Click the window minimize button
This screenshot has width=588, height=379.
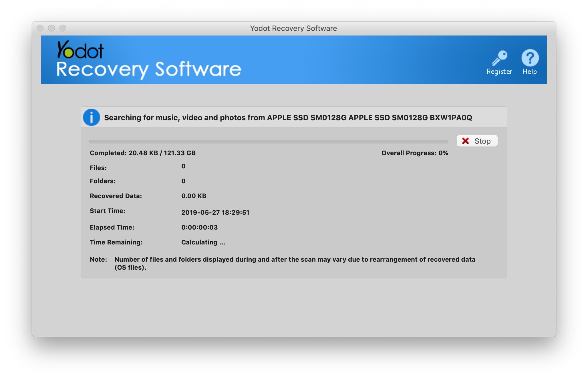point(51,28)
